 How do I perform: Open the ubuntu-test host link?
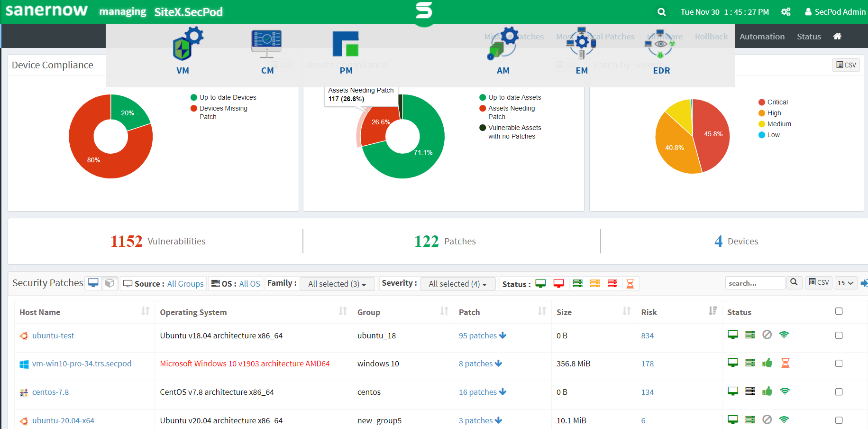tap(53, 336)
